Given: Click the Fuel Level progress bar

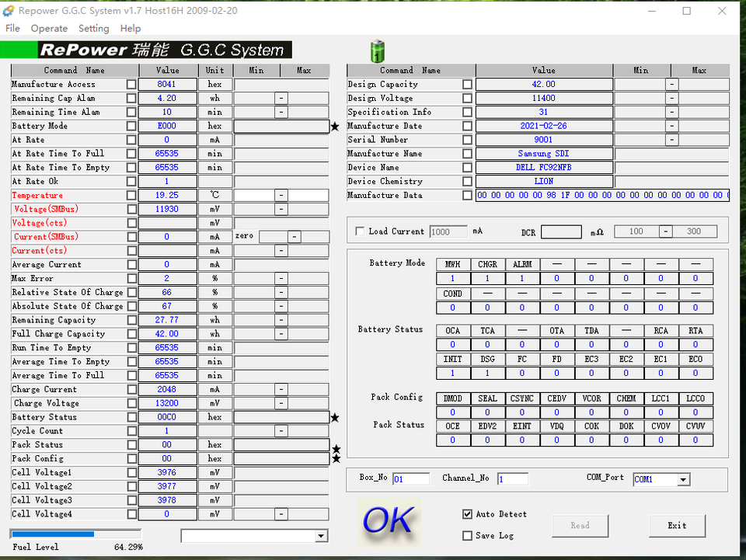Looking at the screenshot, I should [x=75, y=534].
